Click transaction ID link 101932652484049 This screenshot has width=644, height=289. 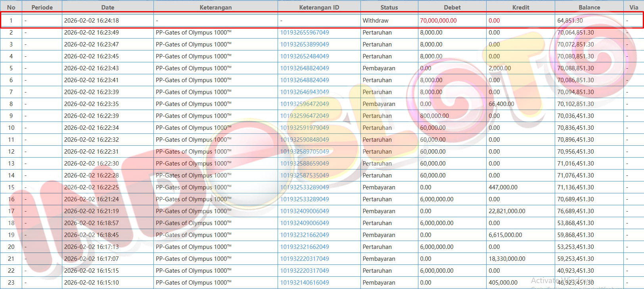(304, 56)
